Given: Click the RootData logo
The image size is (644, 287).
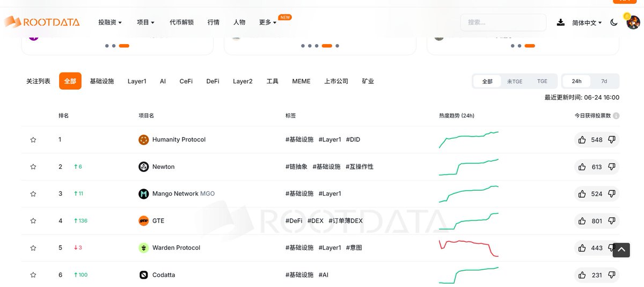Looking at the screenshot, I should point(42,22).
